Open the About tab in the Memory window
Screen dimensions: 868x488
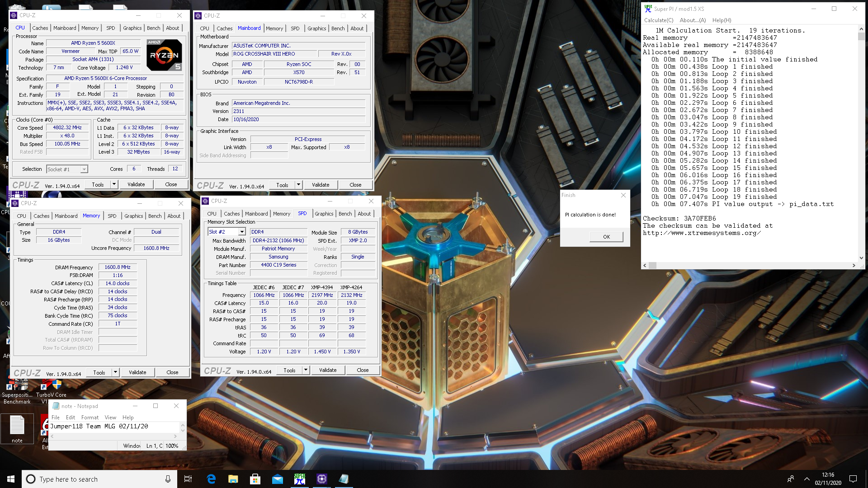click(x=174, y=216)
